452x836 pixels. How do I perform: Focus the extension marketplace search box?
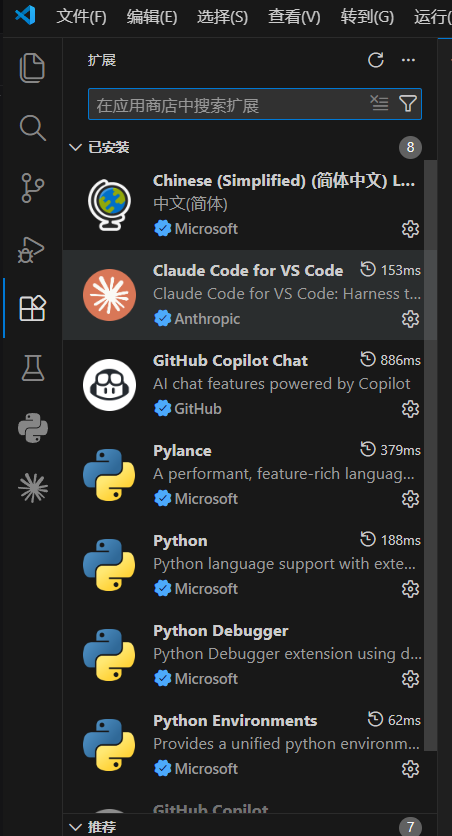click(x=229, y=104)
